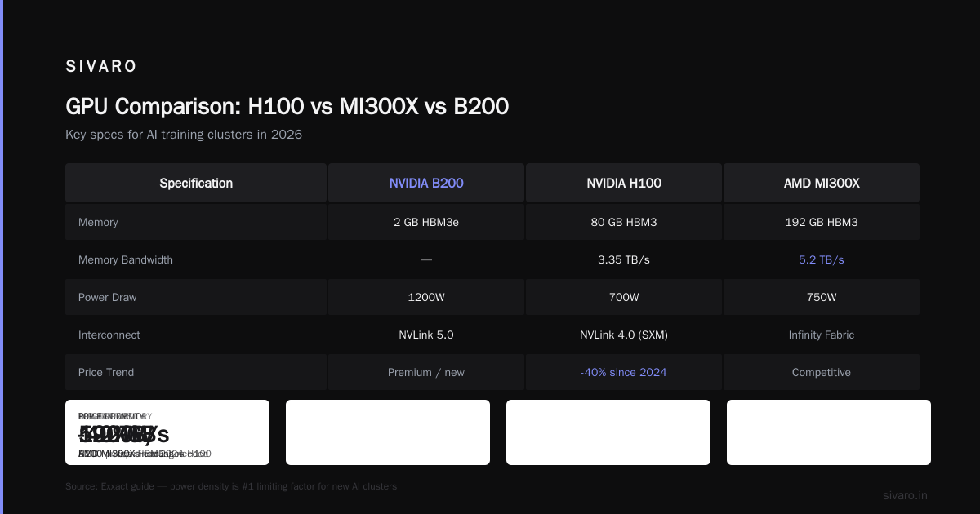Select the NVLink 4.0 (SXM) cell
The image size is (980, 514).
[624, 335]
